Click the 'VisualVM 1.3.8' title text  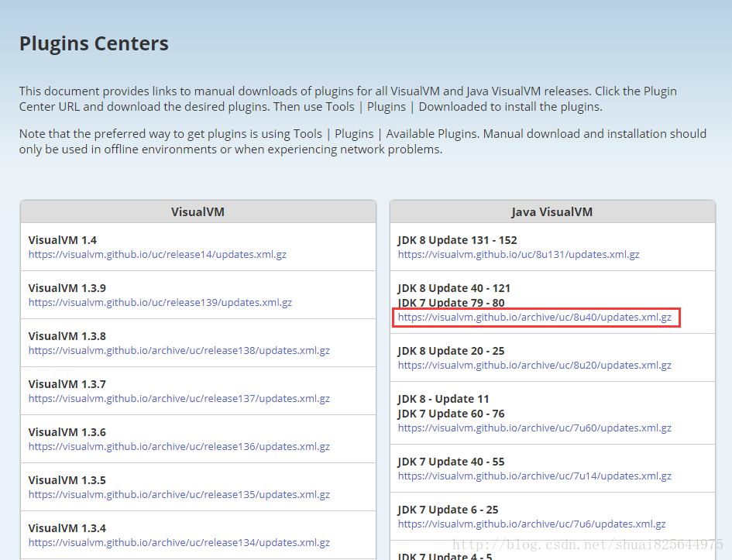pyautogui.click(x=67, y=336)
